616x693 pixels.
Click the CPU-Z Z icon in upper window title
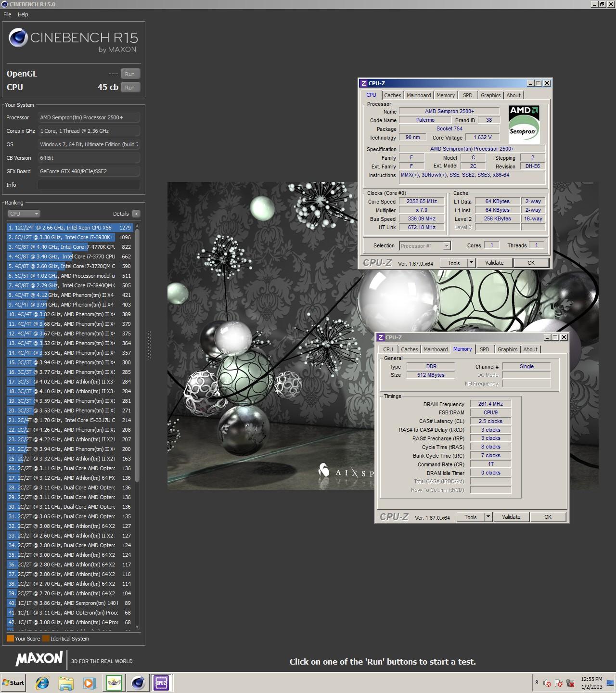click(364, 83)
